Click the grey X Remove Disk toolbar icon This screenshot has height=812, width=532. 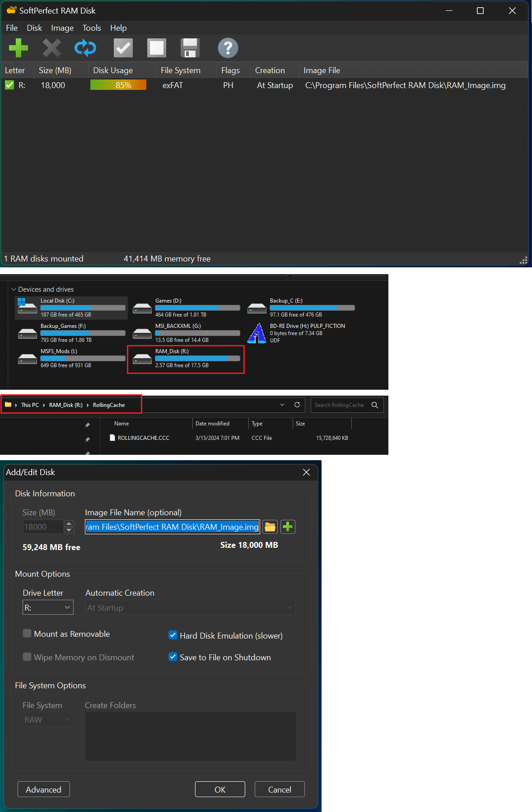point(51,48)
